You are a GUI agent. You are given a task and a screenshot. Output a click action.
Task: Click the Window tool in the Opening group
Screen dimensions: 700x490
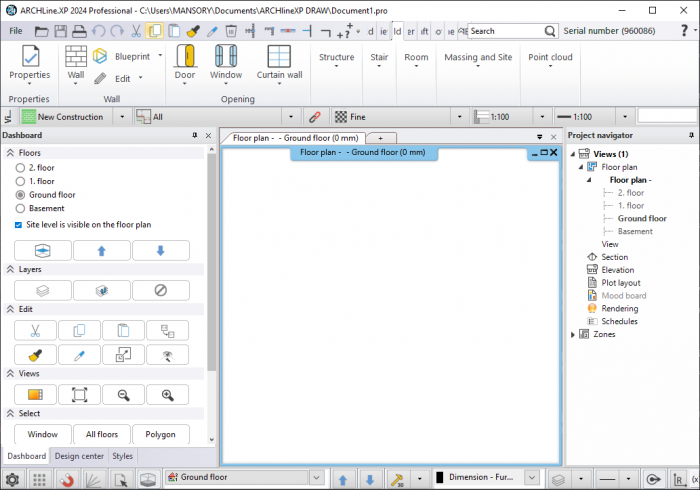click(x=226, y=62)
